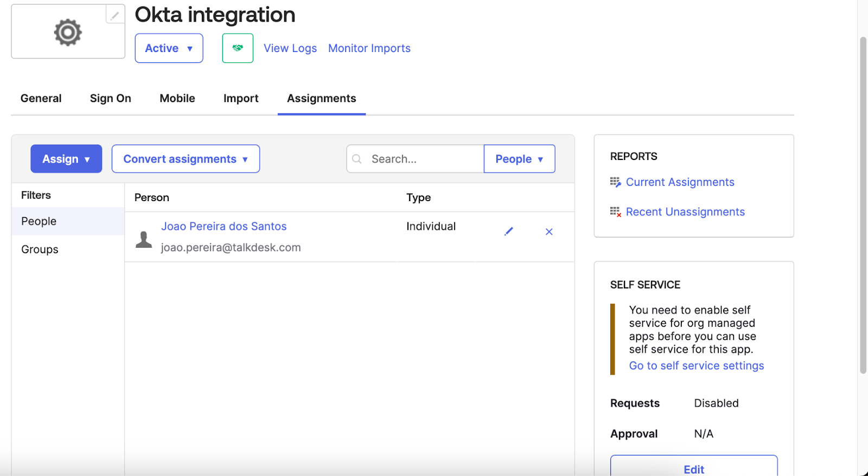Select the Groups filter
This screenshot has height=476, width=868.
pos(68,249)
